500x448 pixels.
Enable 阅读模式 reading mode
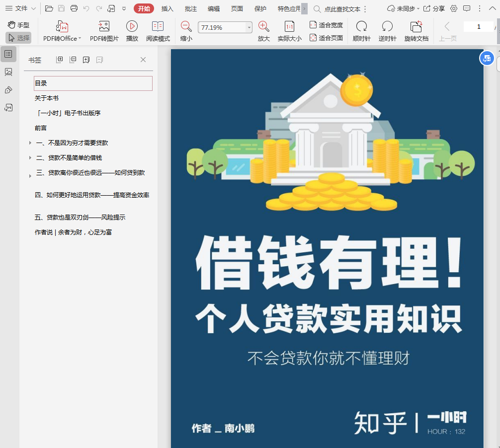pyautogui.click(x=158, y=31)
